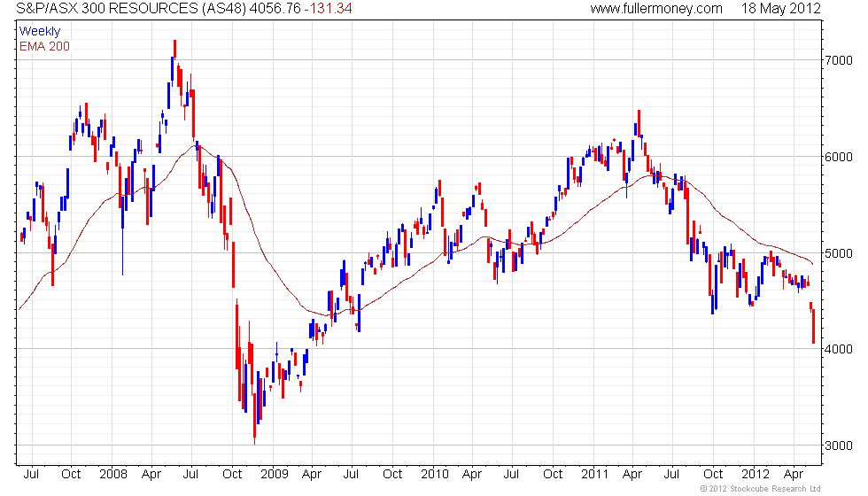Image resolution: width=868 pixels, height=496 pixels.
Task: Click the 2012 year label on time axis
Action: 755,474
